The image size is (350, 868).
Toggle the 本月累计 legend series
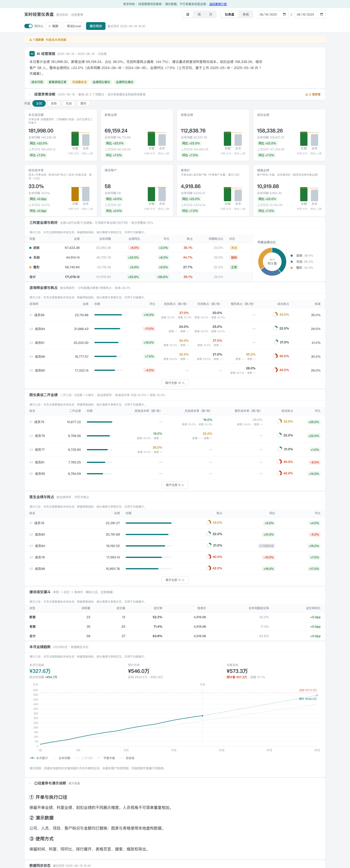pyautogui.click(x=39, y=758)
